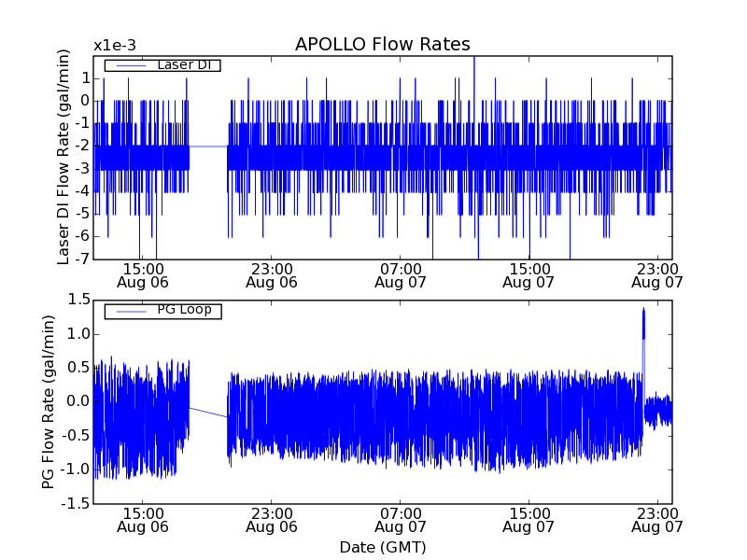Click top chart's 15:00 Aug 07 tick label
Image resolution: width=747 pixels, height=560 pixels.
click(529, 274)
